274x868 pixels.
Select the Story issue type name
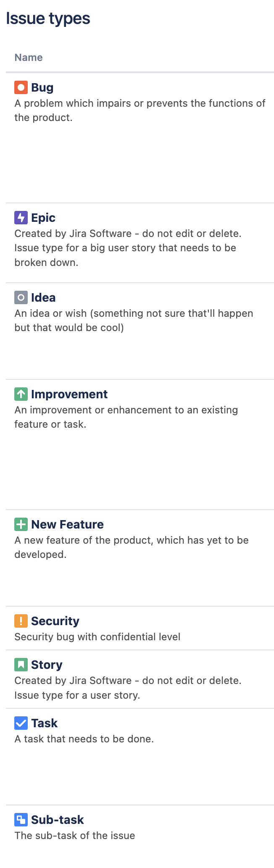pyautogui.click(x=47, y=665)
